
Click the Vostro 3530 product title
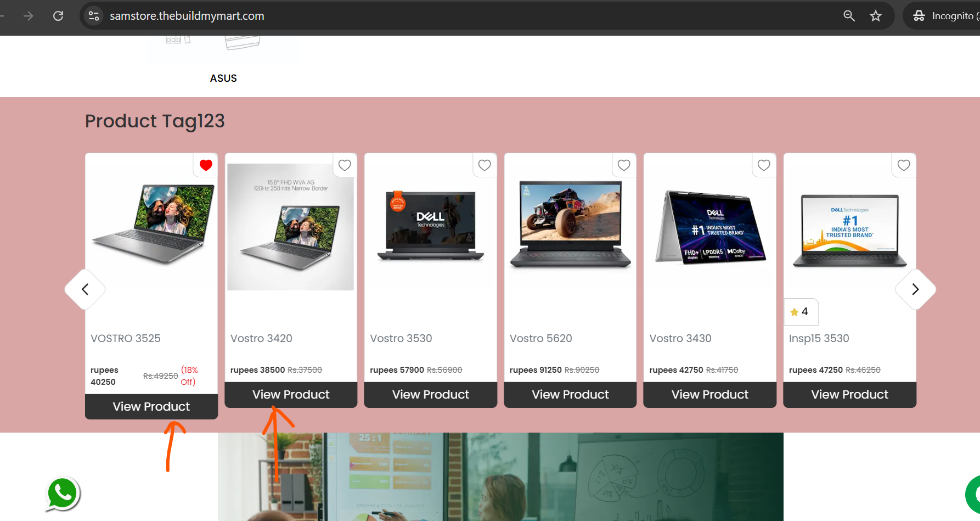coord(401,339)
